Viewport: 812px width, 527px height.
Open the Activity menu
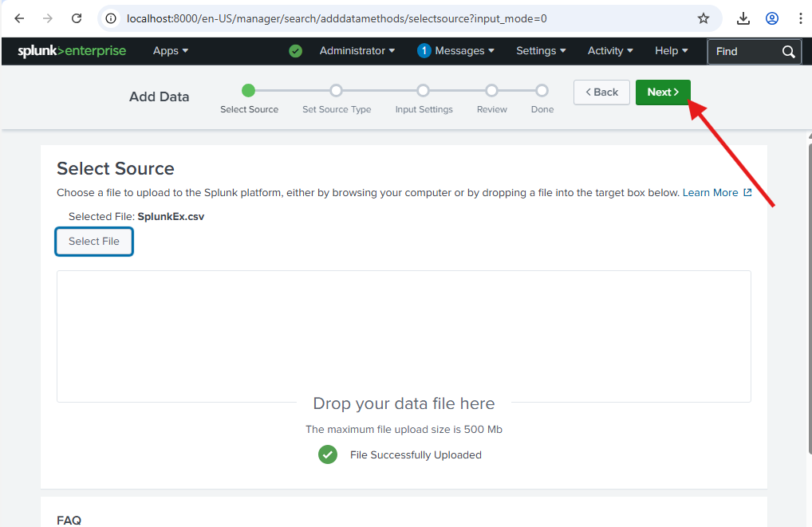coord(610,51)
